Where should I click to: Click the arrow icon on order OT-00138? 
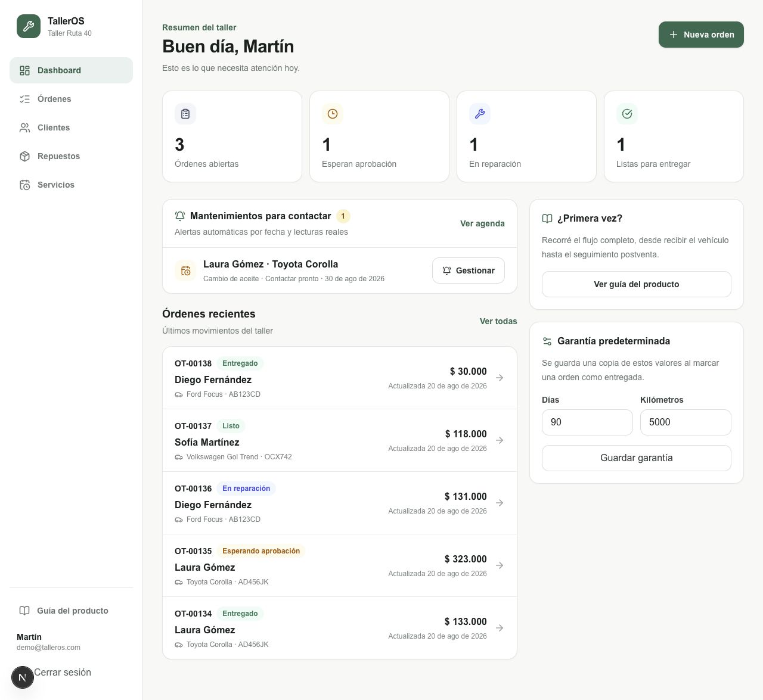500,378
